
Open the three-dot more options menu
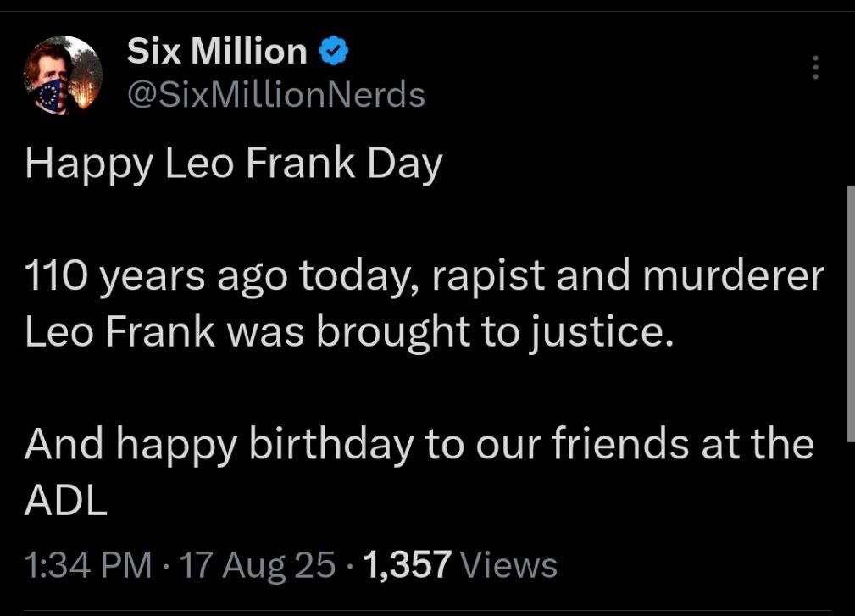[x=816, y=68]
